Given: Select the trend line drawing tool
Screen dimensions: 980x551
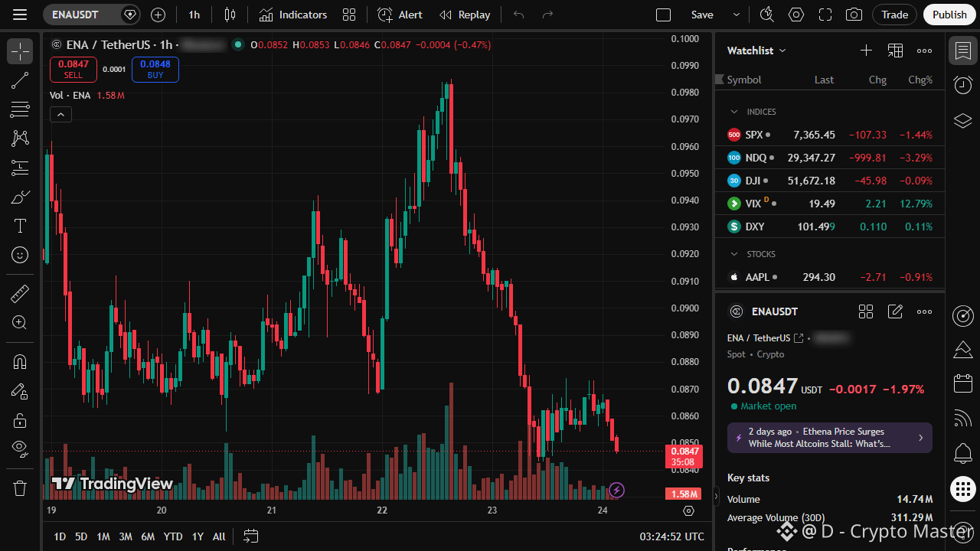Looking at the screenshot, I should click(x=20, y=80).
